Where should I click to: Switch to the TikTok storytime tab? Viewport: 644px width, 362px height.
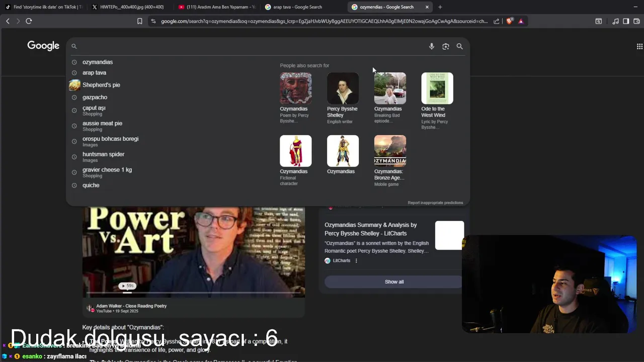pos(44,7)
